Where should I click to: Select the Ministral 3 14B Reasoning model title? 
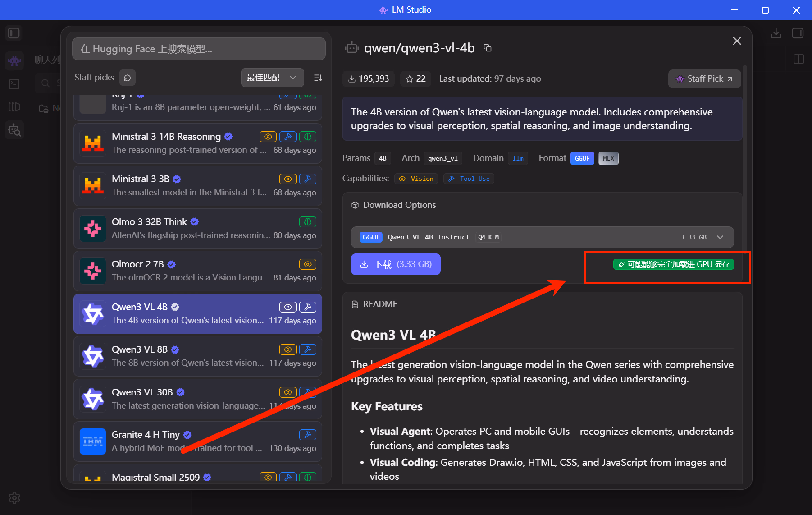[x=166, y=137]
